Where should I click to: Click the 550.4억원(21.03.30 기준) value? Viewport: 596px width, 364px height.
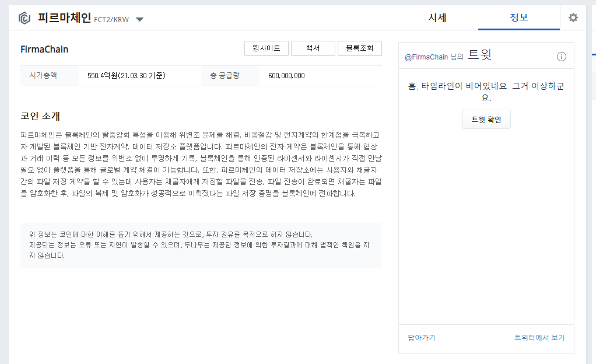127,76
